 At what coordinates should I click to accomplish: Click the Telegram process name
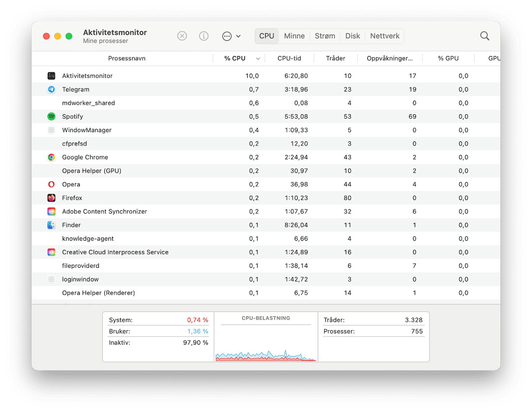(x=76, y=89)
